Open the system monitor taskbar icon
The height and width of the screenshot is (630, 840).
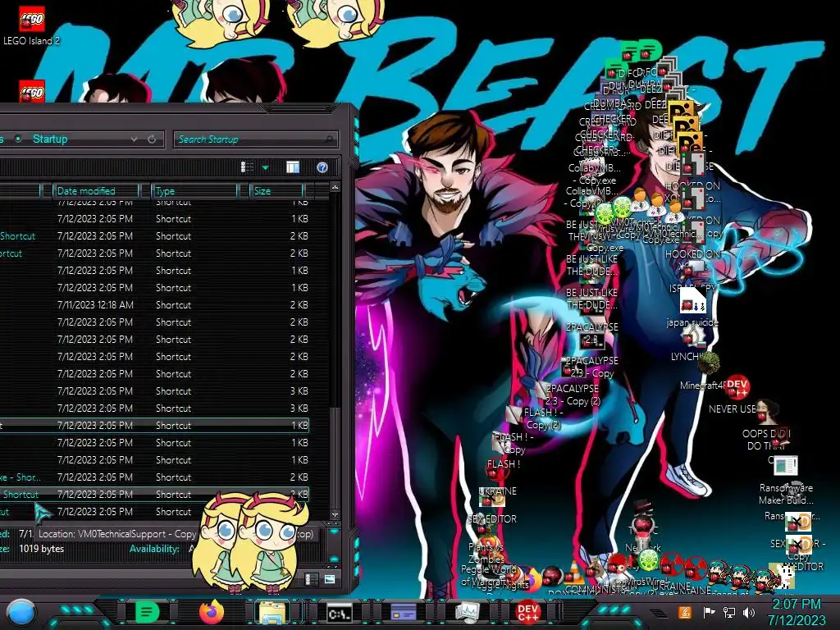(468, 613)
